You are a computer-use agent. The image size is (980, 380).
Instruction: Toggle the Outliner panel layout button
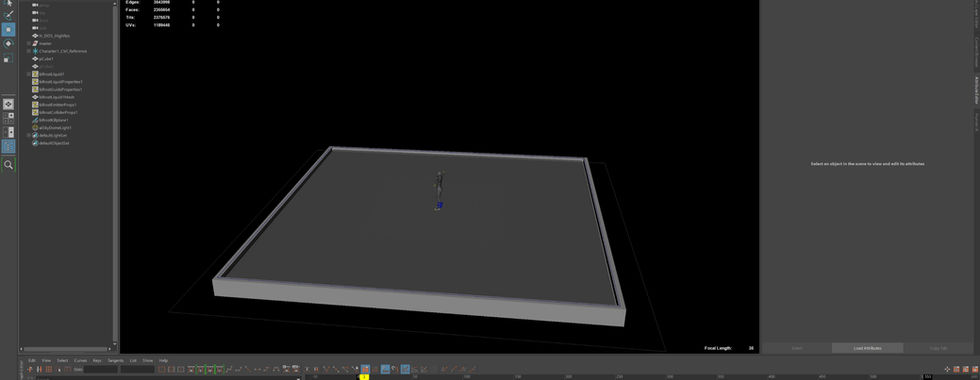pos(8,147)
